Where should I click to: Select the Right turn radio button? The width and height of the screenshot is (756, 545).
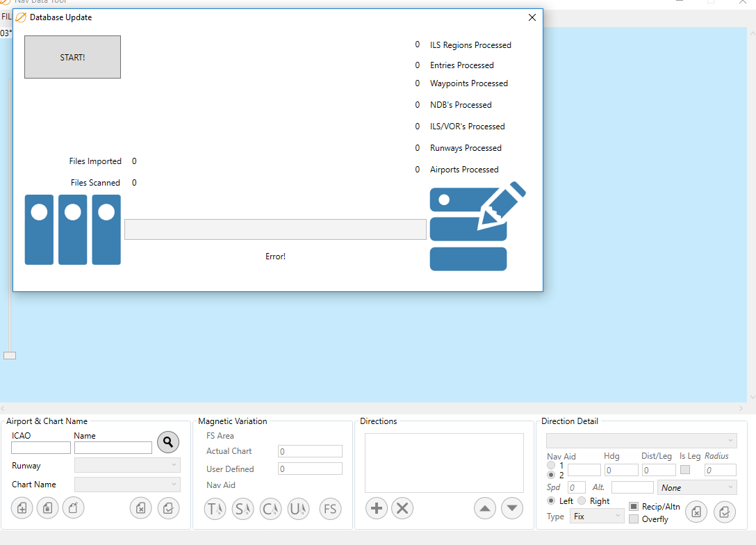[582, 501]
